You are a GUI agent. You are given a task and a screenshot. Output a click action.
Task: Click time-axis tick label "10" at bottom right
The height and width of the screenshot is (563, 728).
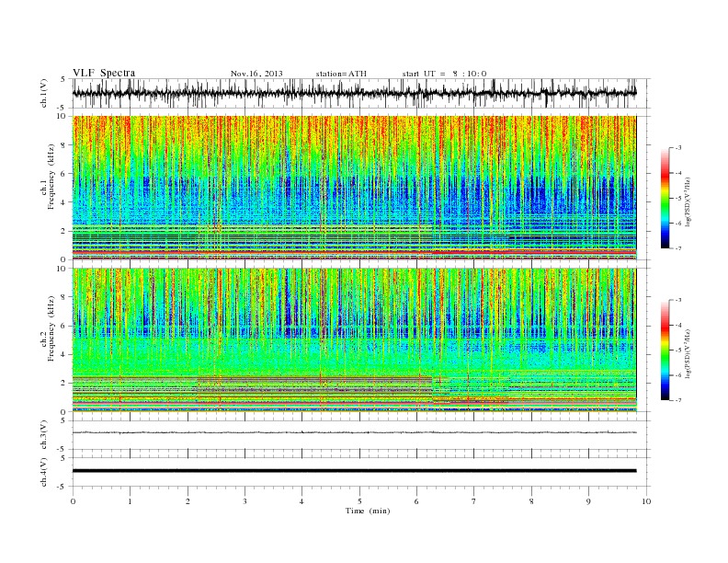click(646, 501)
